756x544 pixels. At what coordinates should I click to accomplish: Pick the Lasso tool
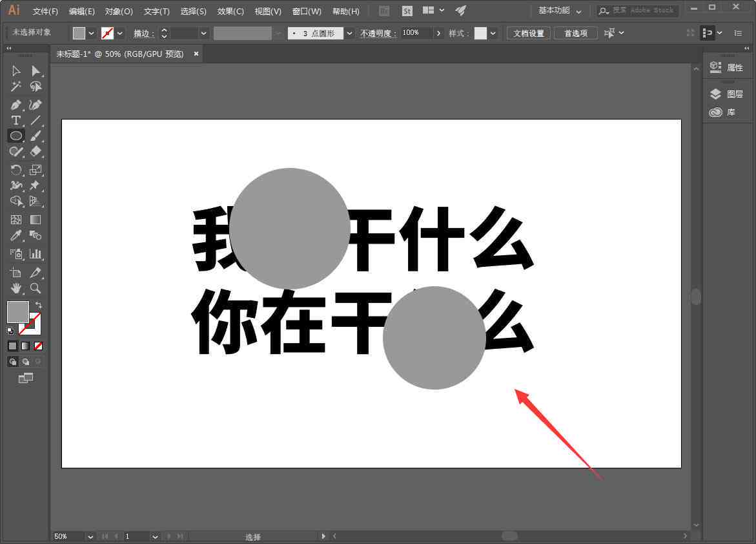click(36, 87)
